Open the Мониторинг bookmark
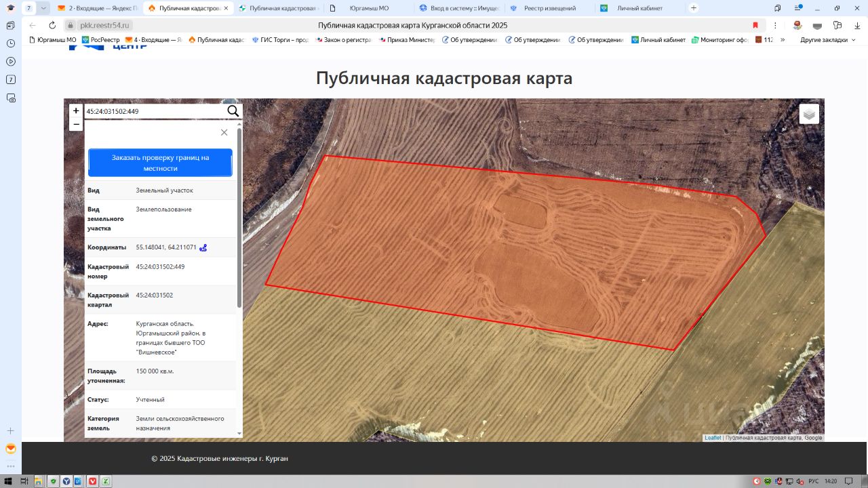Image resolution: width=868 pixels, height=488 pixels. point(719,40)
